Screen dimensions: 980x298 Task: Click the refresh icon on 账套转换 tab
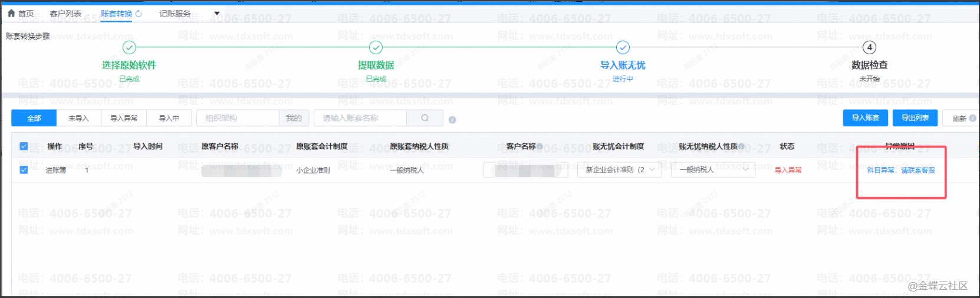click(x=139, y=14)
